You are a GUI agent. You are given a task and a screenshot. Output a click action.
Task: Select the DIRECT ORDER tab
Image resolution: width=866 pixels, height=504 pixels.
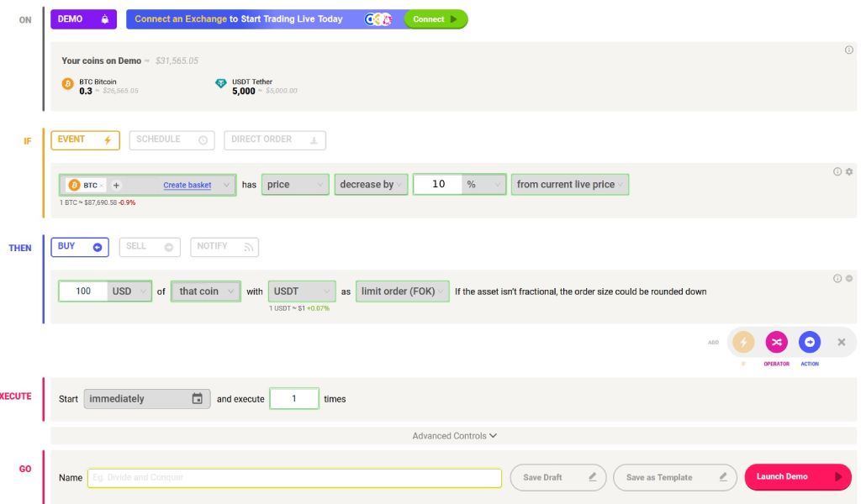click(x=274, y=140)
